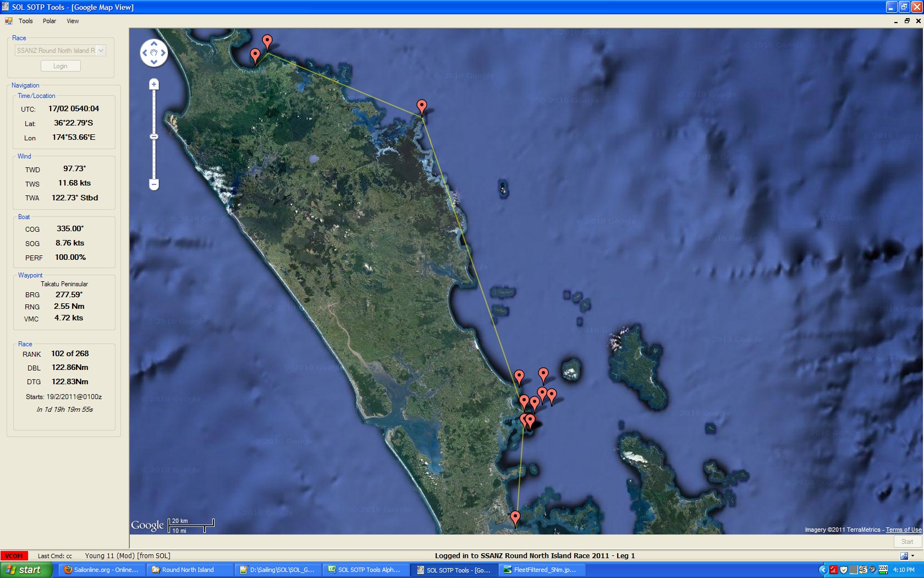Click the Start button below the map
The height and width of the screenshot is (578, 924).
907,542
